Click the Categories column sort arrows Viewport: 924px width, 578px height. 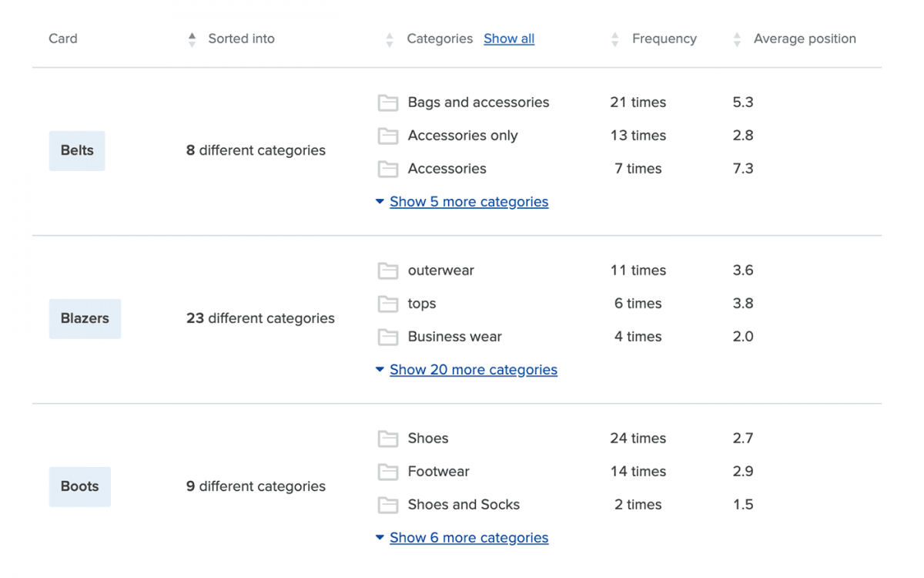(390, 39)
